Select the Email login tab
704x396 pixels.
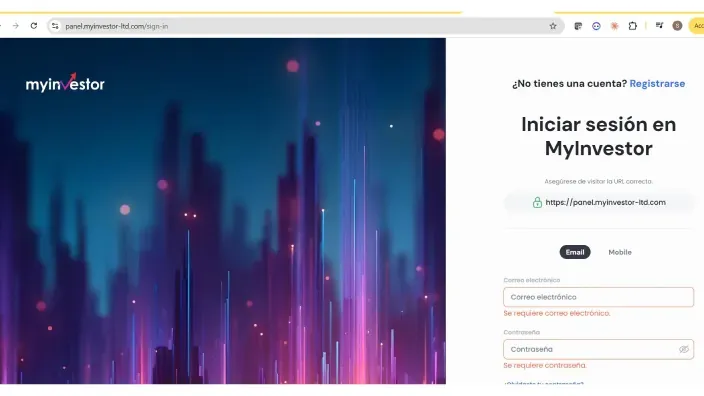575,252
